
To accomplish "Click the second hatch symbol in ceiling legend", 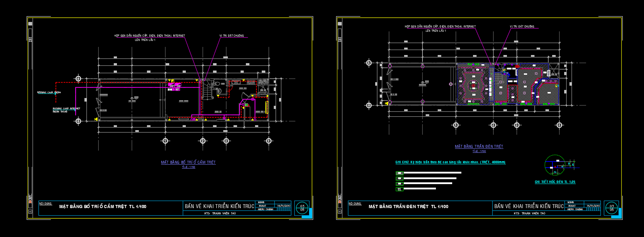I will click(400, 178).
